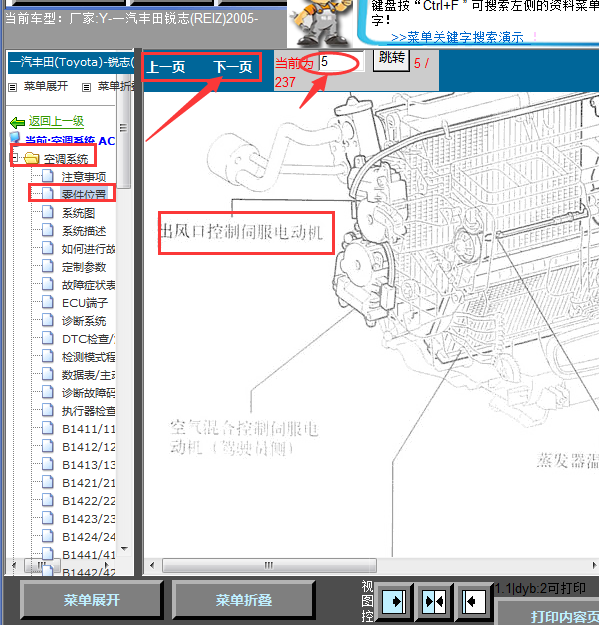The width and height of the screenshot is (599, 625).
Task: Click the 一汽丰田(Toyota)-锐志 sidebar header
Action: (x=72, y=62)
